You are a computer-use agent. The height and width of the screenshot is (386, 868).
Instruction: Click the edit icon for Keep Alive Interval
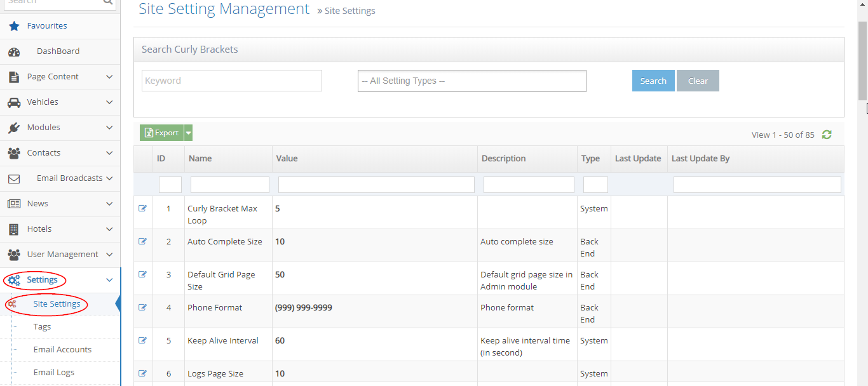click(x=142, y=340)
